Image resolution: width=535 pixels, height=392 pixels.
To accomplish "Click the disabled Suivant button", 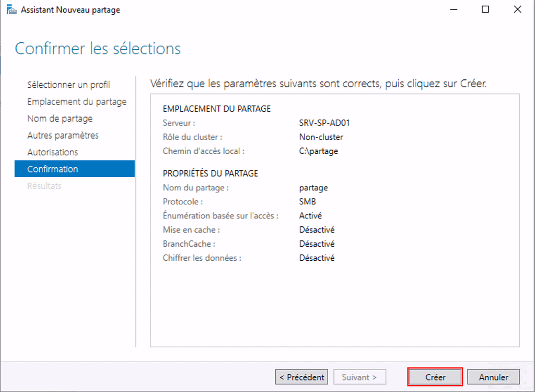I will pos(359,377).
